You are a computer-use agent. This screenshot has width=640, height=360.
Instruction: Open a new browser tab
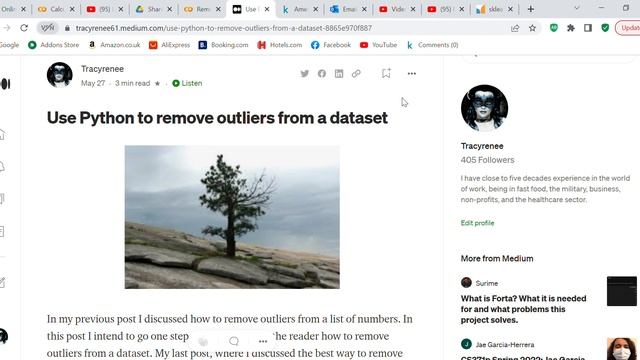531,9
